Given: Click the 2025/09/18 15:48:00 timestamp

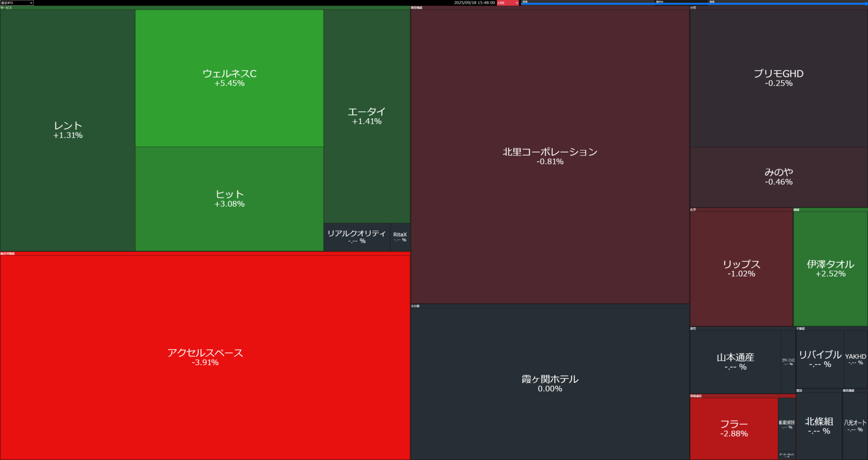Looking at the screenshot, I should point(474,3).
